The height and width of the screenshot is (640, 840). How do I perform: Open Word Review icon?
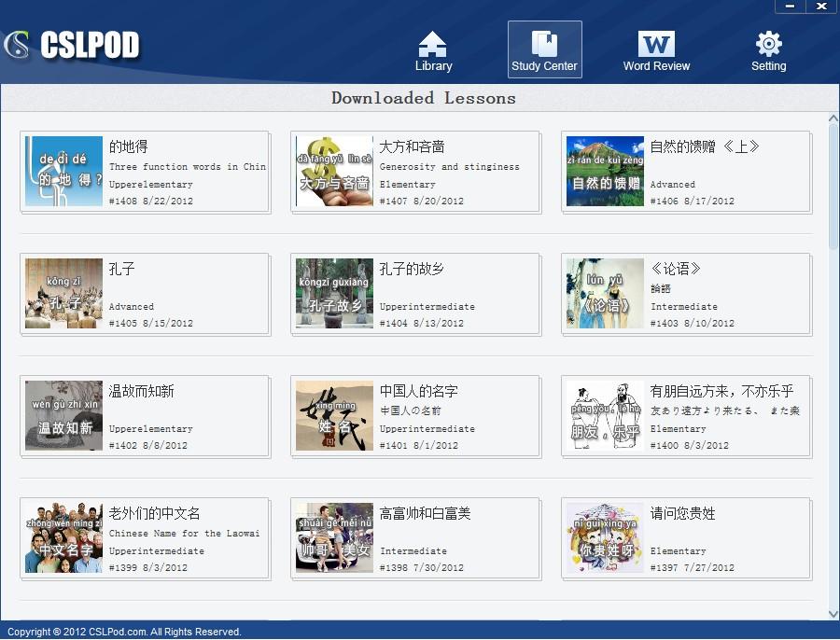pyautogui.click(x=656, y=50)
